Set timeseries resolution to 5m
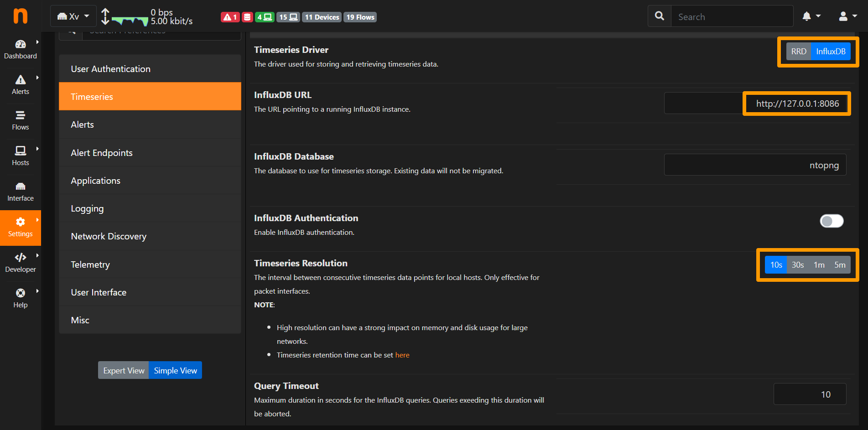The height and width of the screenshot is (430, 868). (x=840, y=265)
